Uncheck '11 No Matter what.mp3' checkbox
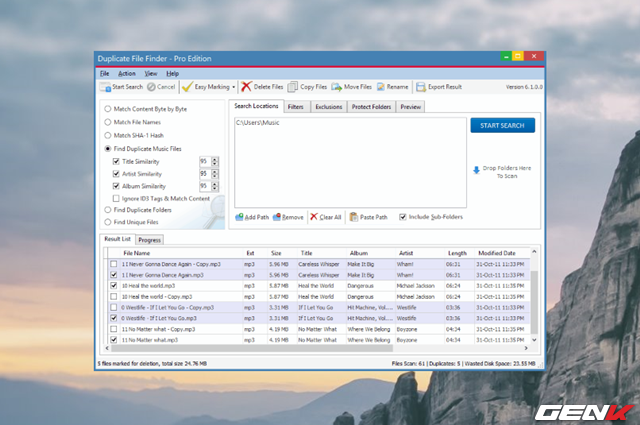Screen dimensions: 640x425 113,340
